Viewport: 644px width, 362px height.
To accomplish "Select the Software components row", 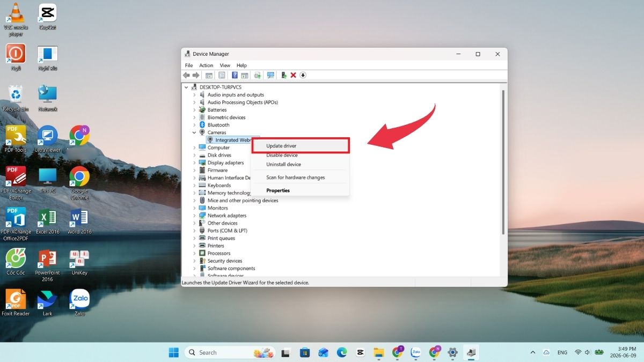I will (227, 268).
